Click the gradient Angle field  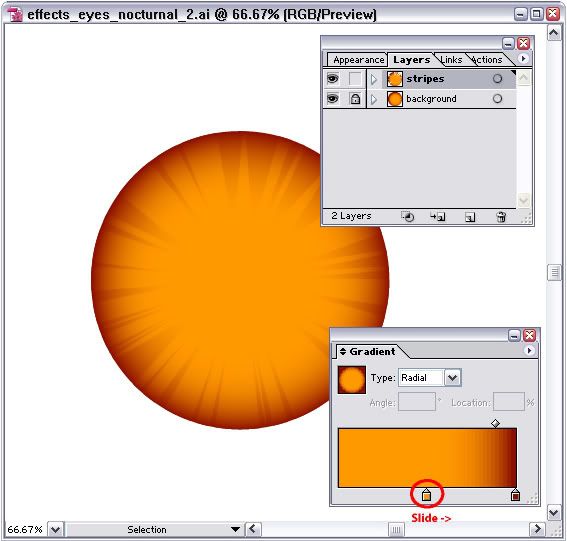coord(417,402)
